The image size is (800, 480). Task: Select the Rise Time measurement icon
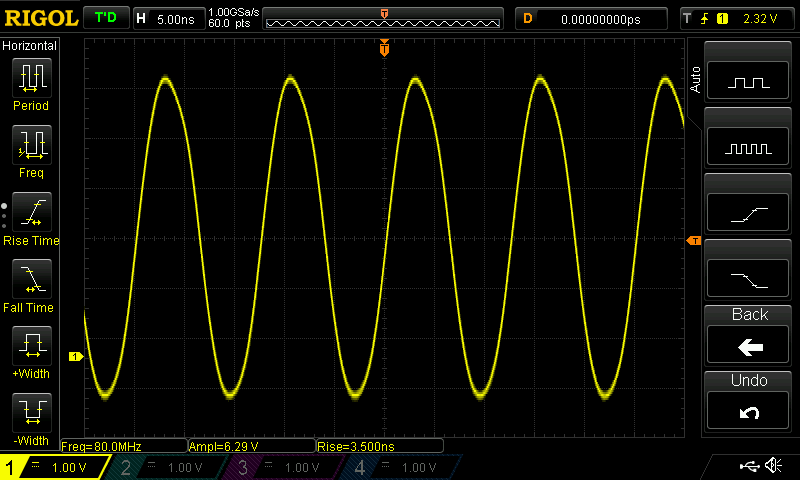pos(31,212)
